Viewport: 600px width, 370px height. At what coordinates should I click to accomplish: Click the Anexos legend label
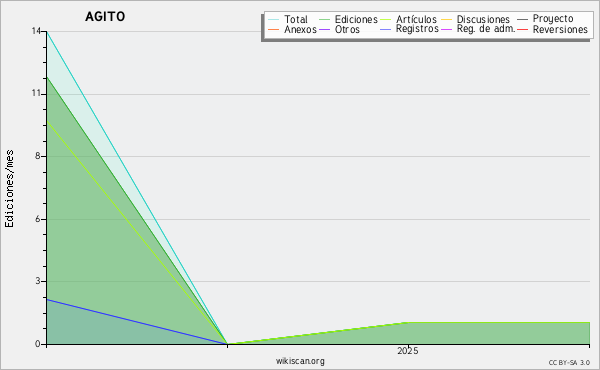tap(300, 29)
